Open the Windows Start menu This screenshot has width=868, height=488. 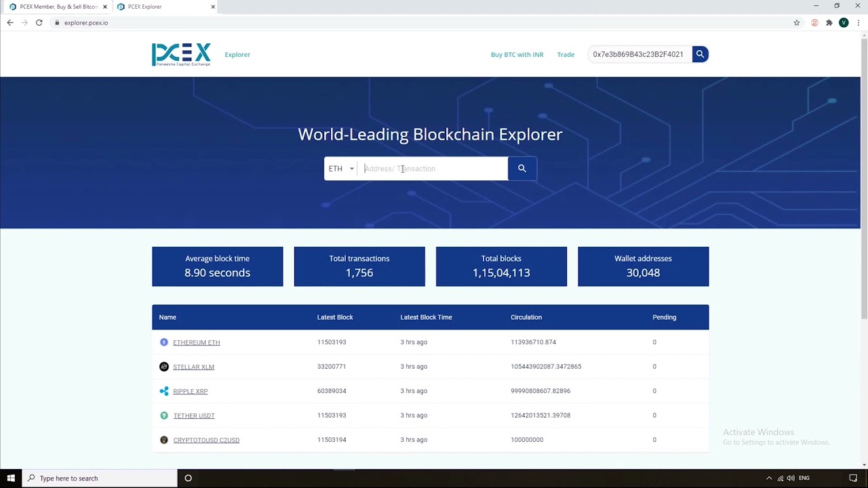[x=11, y=478]
